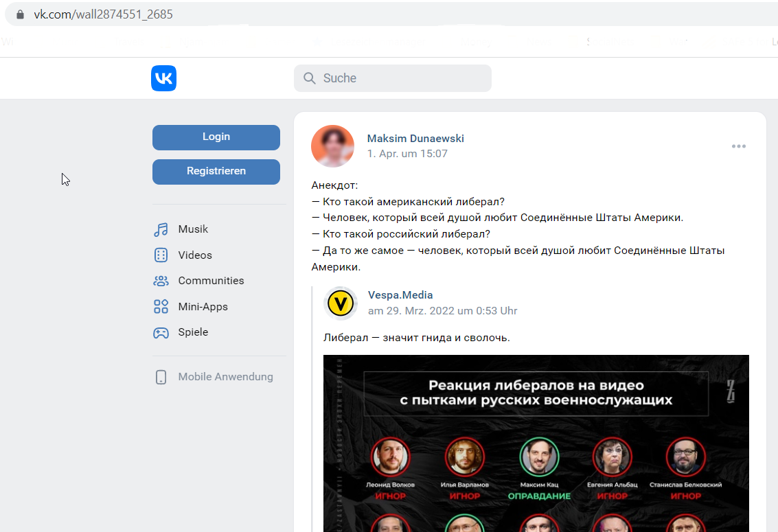Click repost date 29. Mrz. 2022

(x=442, y=311)
